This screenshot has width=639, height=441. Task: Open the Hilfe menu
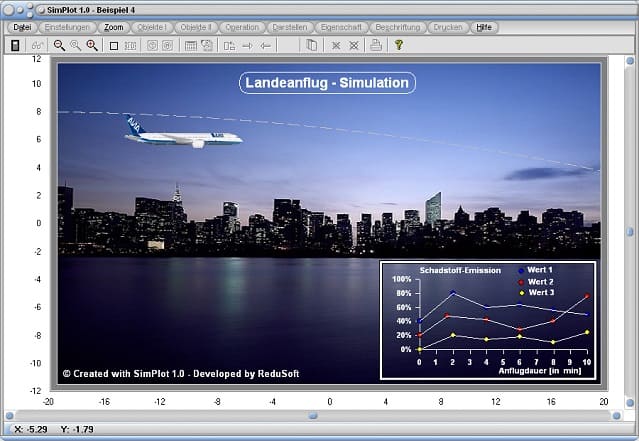click(484, 27)
